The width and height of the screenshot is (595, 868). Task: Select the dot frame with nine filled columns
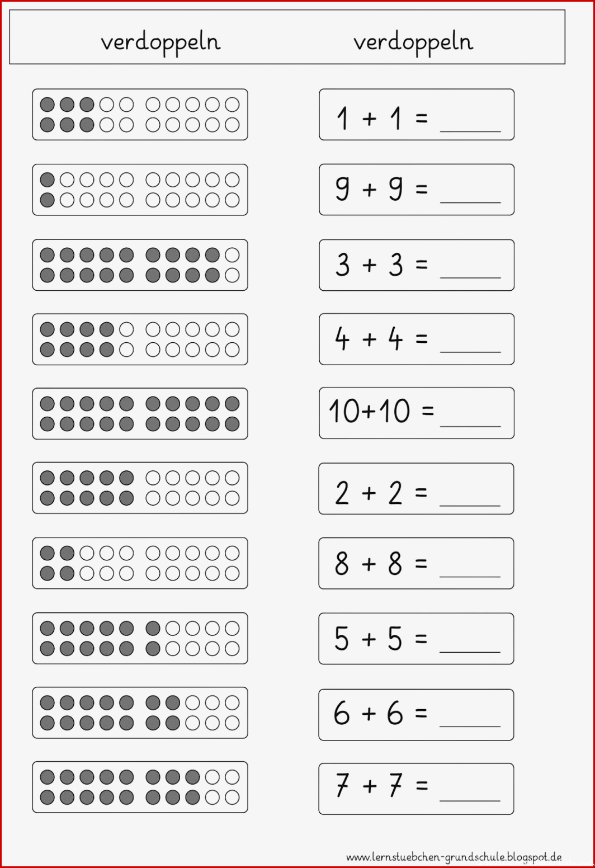pos(140,265)
